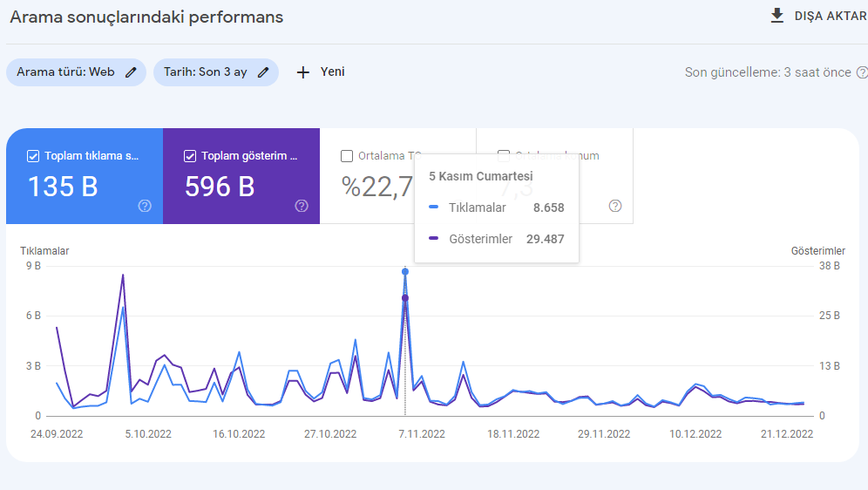Open the Arama türü: Web filter chip

(x=77, y=72)
